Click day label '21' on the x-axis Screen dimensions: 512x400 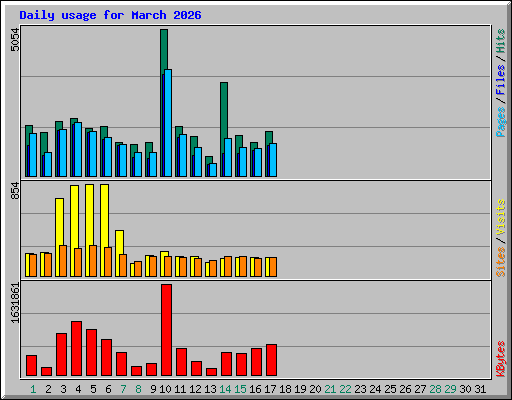(x=330, y=389)
